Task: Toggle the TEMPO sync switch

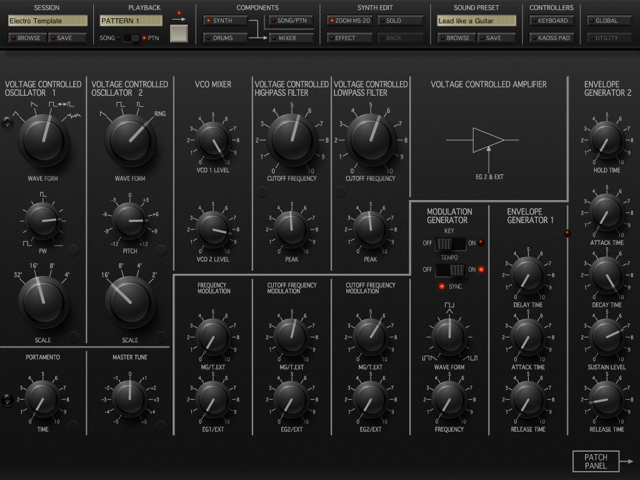Action: coord(449,268)
